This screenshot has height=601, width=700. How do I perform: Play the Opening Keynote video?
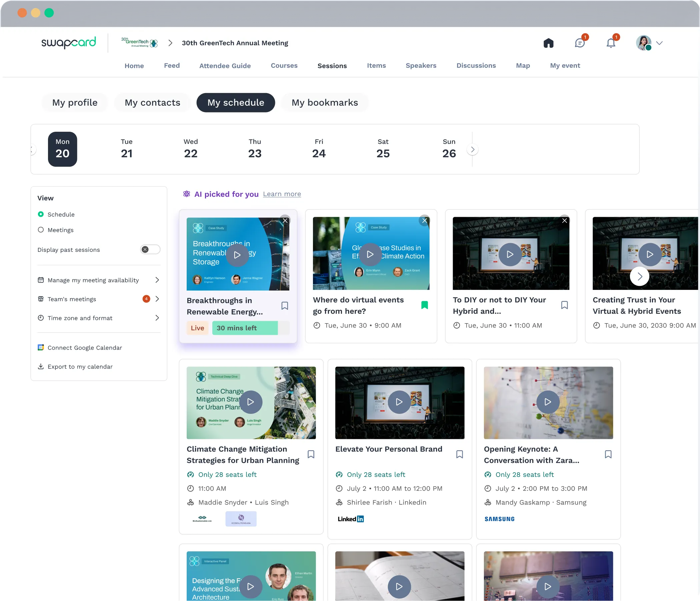[548, 402]
